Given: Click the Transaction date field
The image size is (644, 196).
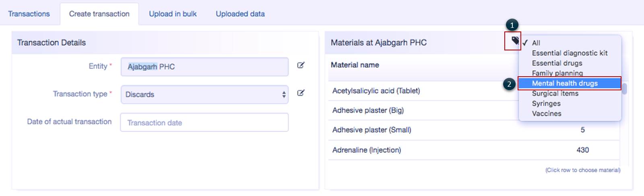Looking at the screenshot, I should click(204, 123).
